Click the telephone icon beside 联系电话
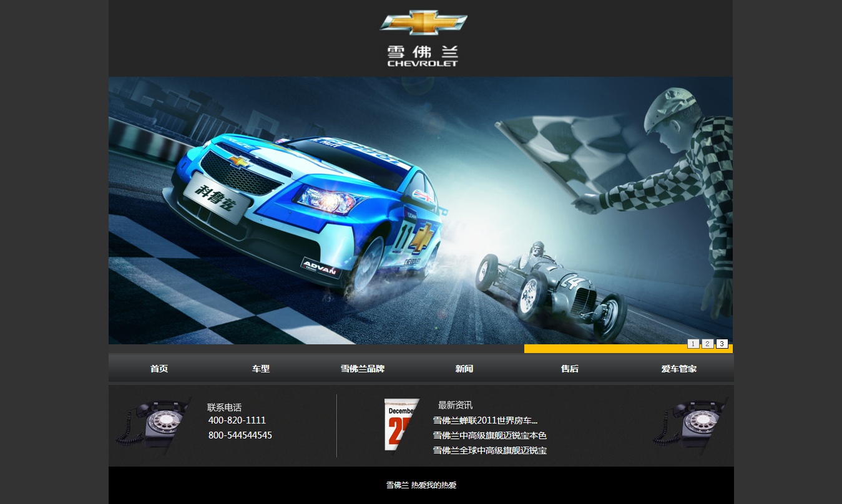842x504 pixels. pyautogui.click(x=153, y=426)
